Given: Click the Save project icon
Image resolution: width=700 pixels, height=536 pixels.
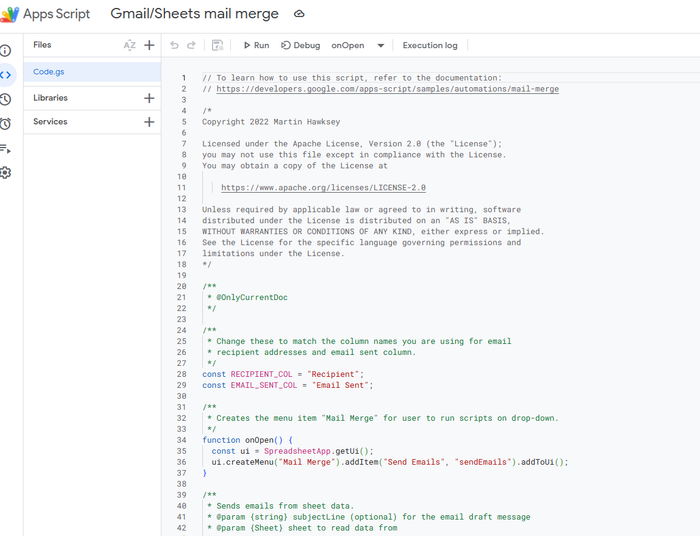Looking at the screenshot, I should coord(217,45).
